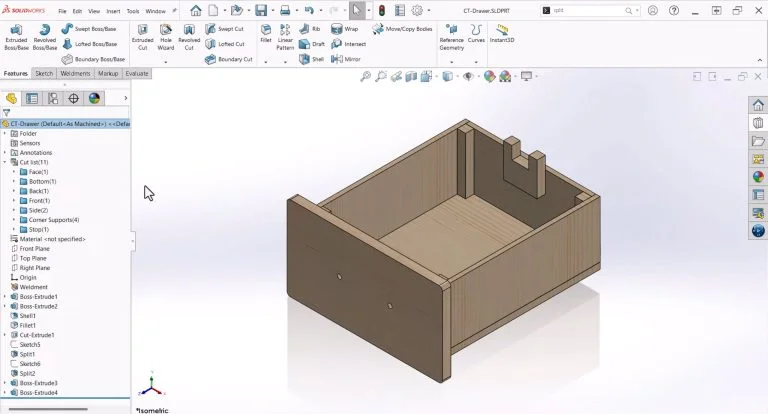
Task: Collapse the Cut list(11) tree node
Action: pyautogui.click(x=5, y=162)
